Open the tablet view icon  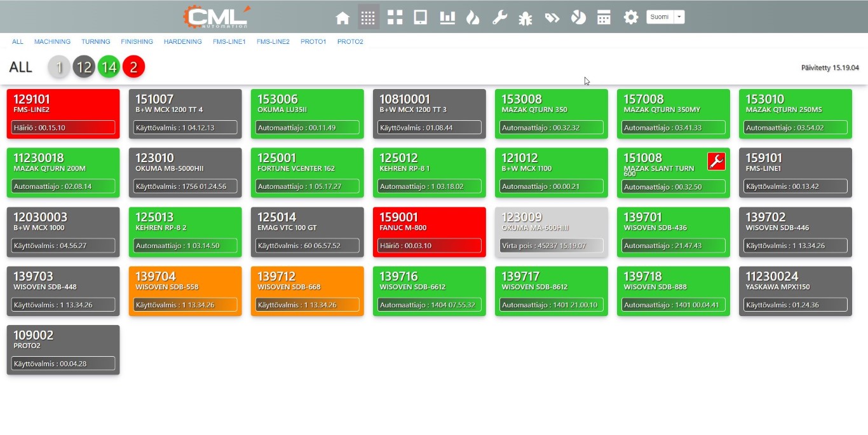click(420, 18)
